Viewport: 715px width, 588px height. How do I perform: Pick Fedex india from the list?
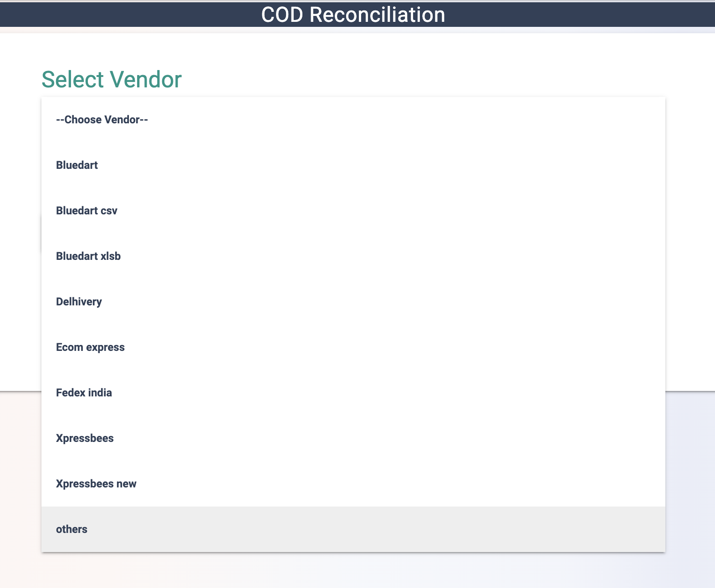pos(353,393)
